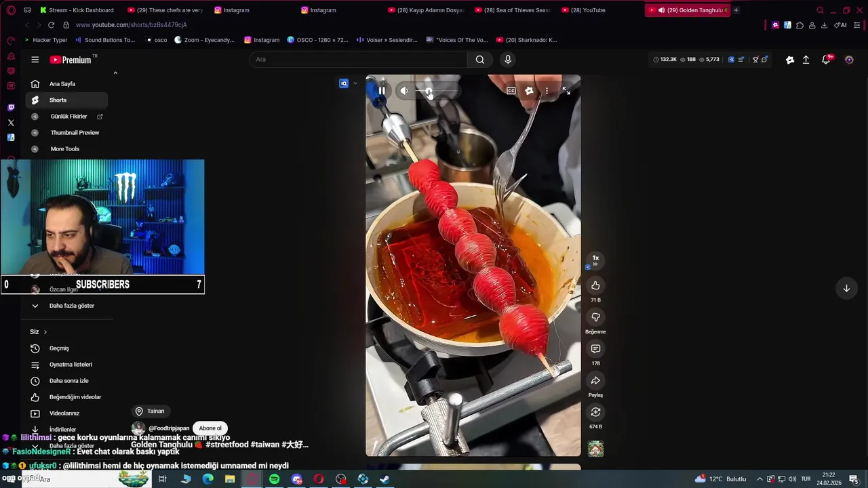This screenshot has height=488, width=868.
Task: Open the upload arrow icon
Action: click(806, 60)
